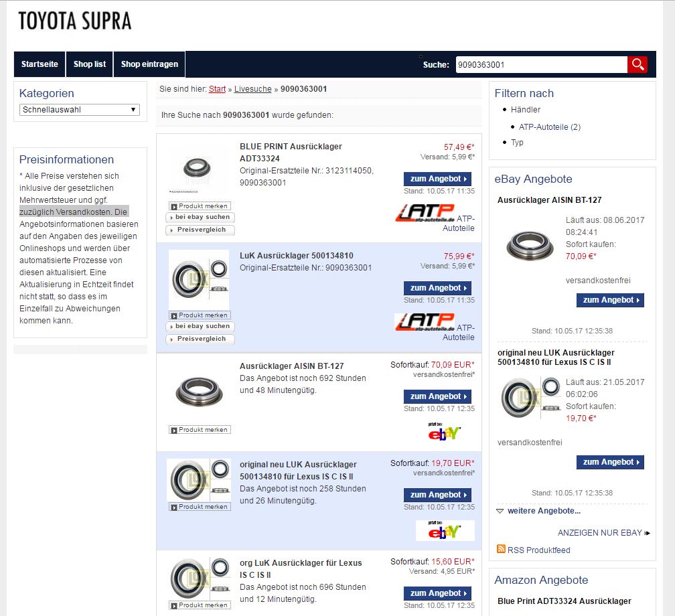
Task: Click sidebar zum Angebot under AISIN BT-127
Action: 610,300
